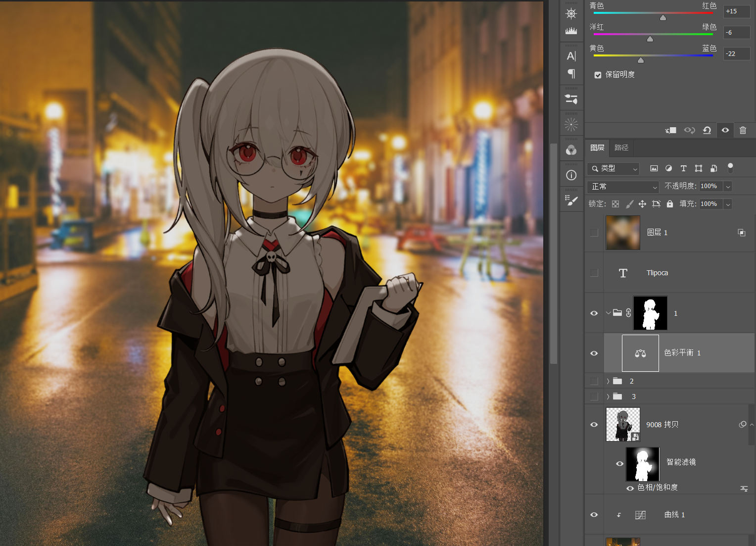The height and width of the screenshot is (546, 756).
Task: Switch to the 路径 tab
Action: 621,148
